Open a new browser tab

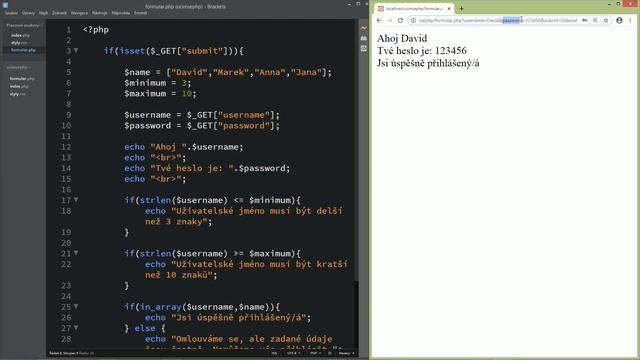(x=462, y=9)
